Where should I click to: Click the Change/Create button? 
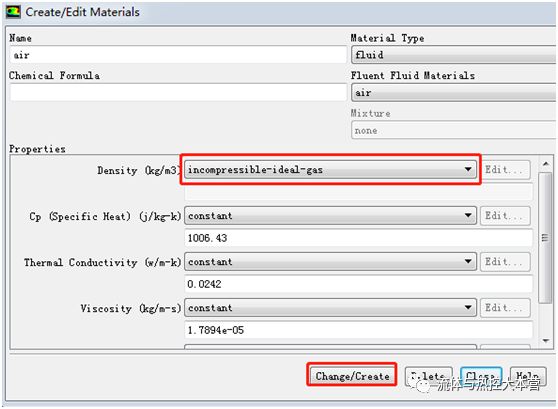pos(352,376)
